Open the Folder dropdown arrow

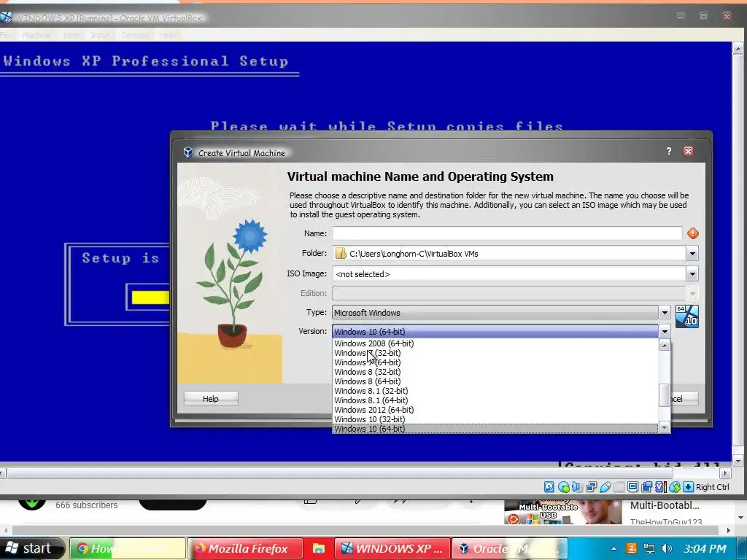(692, 253)
